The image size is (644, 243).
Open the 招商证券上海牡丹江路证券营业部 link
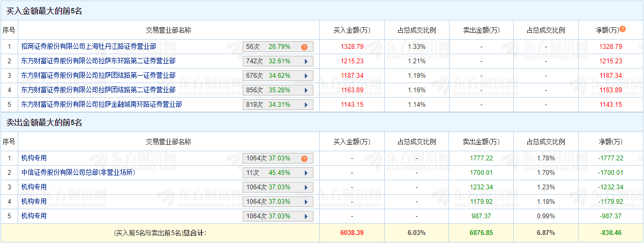tap(88, 47)
